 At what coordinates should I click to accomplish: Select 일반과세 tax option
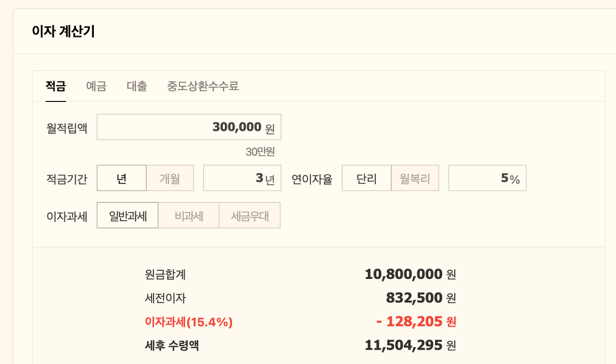(x=127, y=215)
